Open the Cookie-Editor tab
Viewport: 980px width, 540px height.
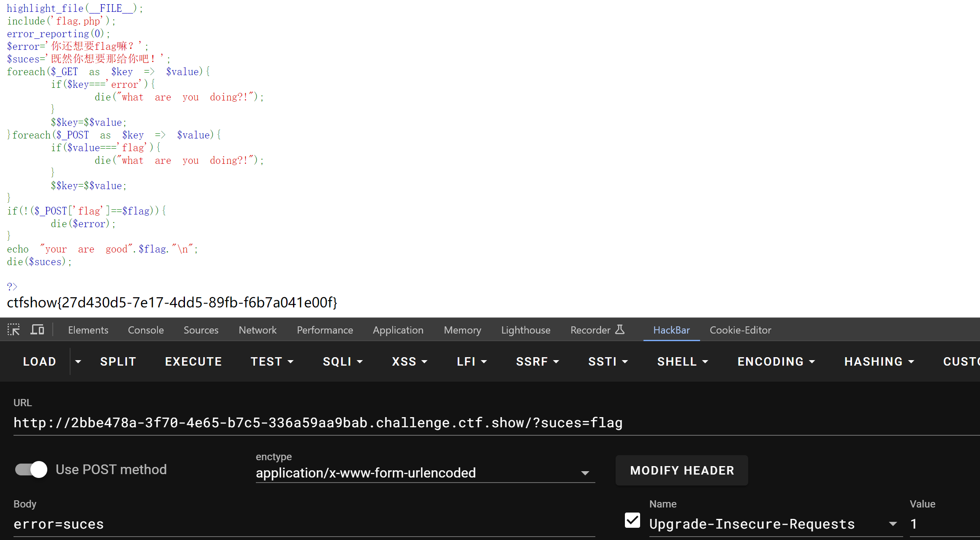tap(740, 330)
